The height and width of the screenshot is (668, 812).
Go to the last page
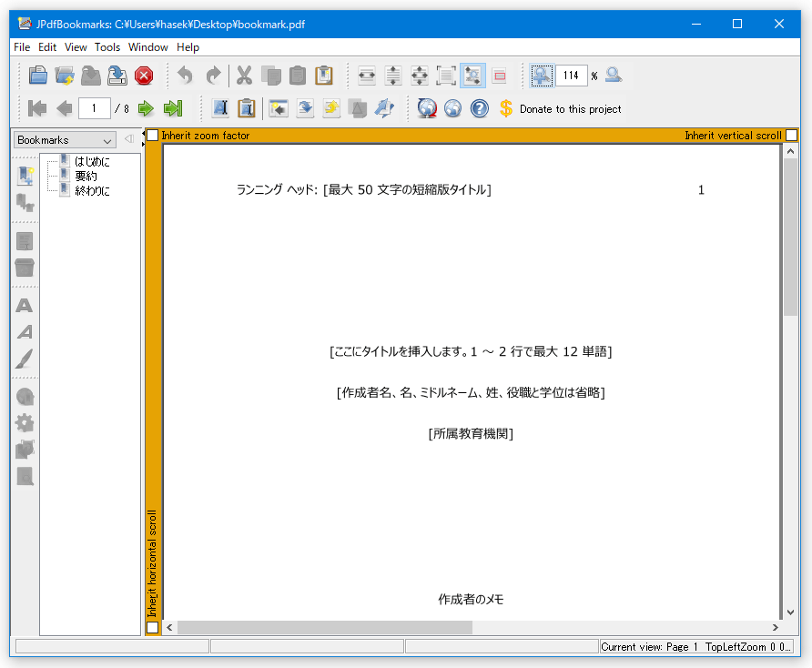tap(173, 108)
